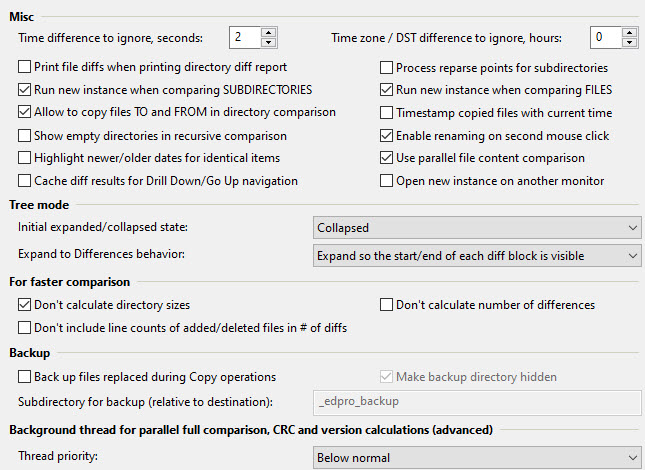The width and height of the screenshot is (645, 470).
Task: Enable Timestamp copied files with current time
Action: coord(387,112)
